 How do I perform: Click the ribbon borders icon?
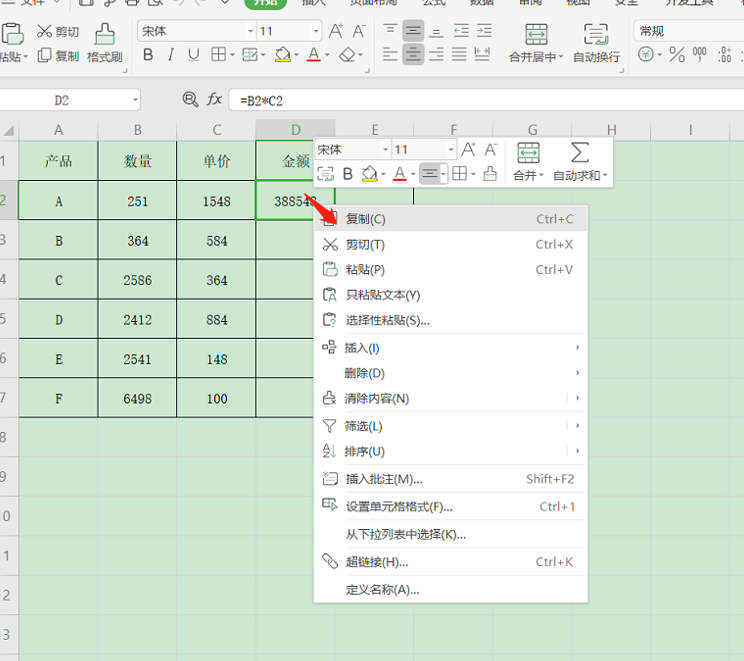point(218,55)
